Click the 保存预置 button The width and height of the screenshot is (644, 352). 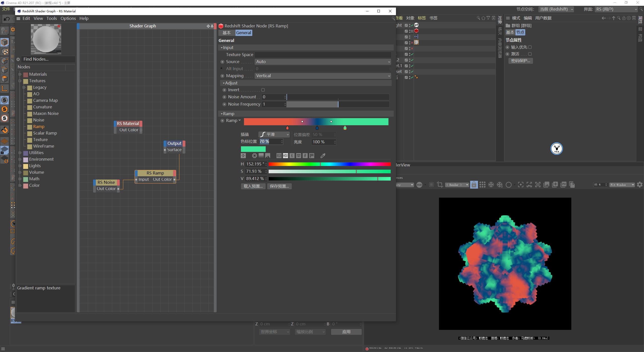279,186
